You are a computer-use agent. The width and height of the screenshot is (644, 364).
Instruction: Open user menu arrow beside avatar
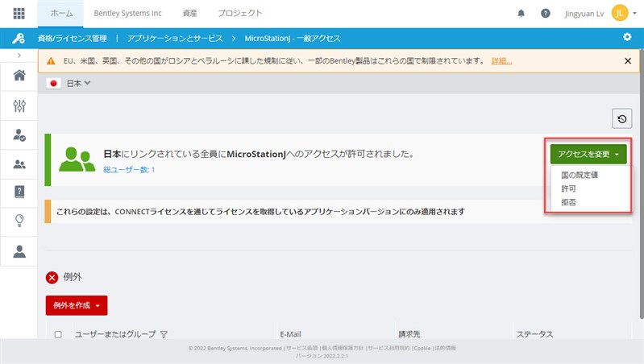(635, 13)
